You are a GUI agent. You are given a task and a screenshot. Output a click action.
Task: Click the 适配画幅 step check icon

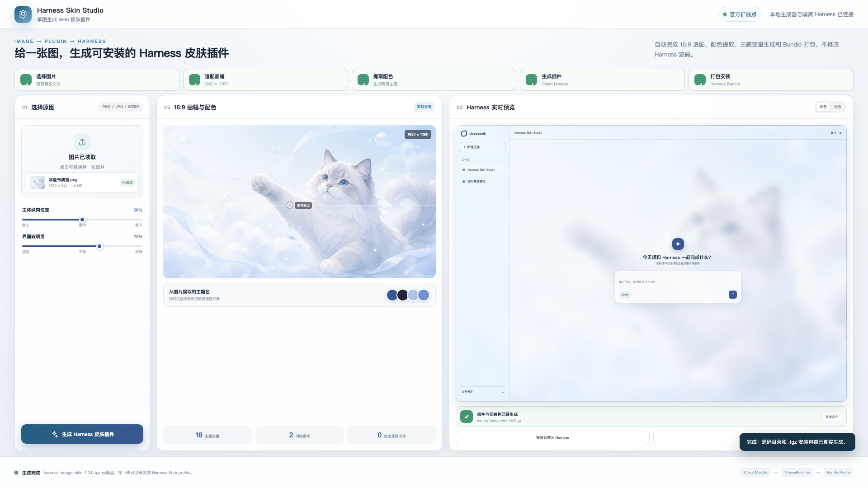[194, 80]
